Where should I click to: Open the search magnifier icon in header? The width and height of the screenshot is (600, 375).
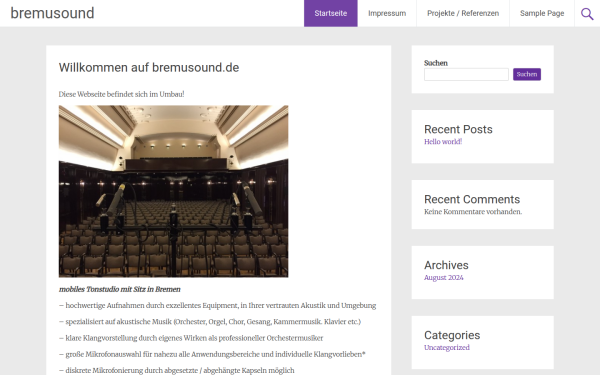(587, 14)
